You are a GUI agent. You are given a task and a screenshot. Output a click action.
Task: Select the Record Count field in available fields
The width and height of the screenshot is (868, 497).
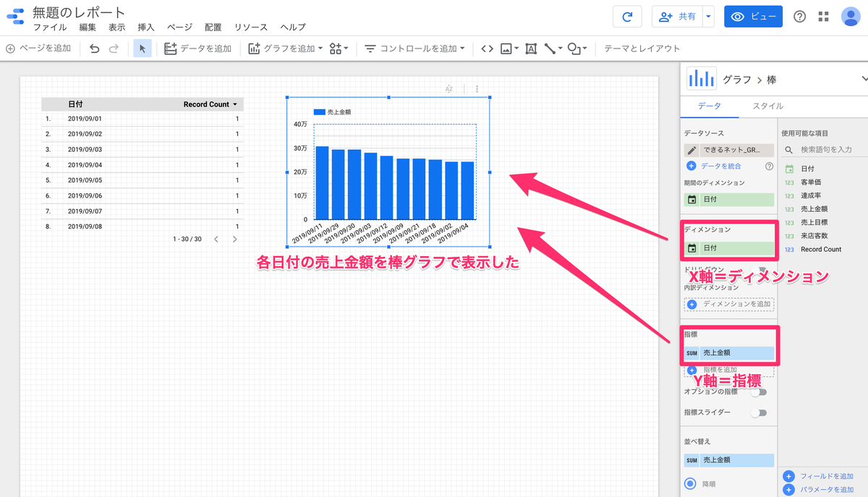coord(821,250)
